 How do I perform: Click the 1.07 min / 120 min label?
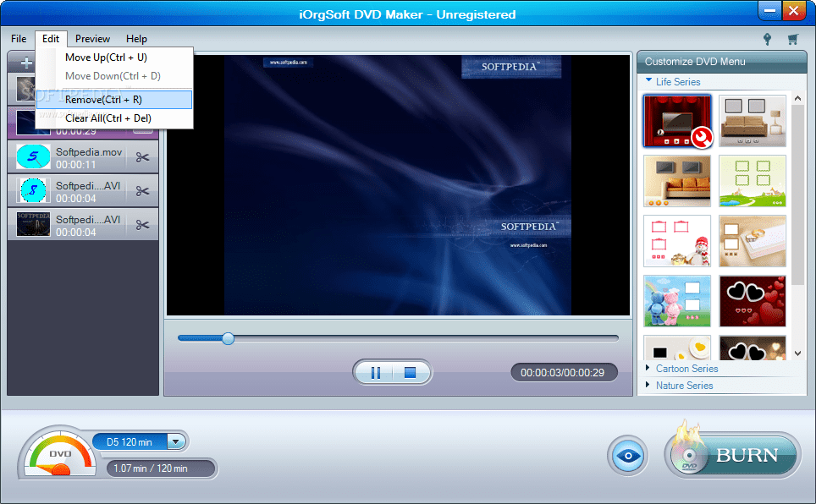tap(151, 468)
